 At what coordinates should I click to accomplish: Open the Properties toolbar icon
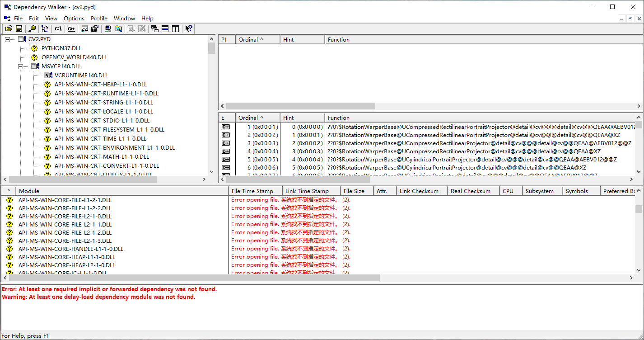tap(94, 28)
